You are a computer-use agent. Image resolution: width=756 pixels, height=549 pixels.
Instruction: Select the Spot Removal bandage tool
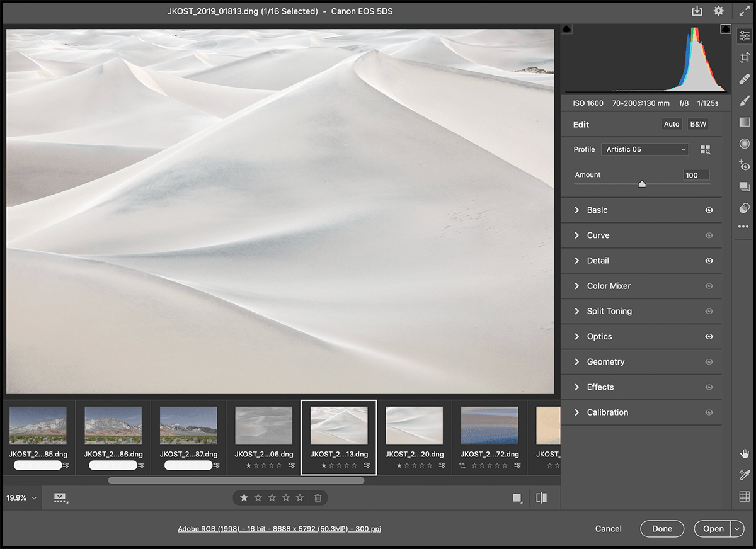744,79
